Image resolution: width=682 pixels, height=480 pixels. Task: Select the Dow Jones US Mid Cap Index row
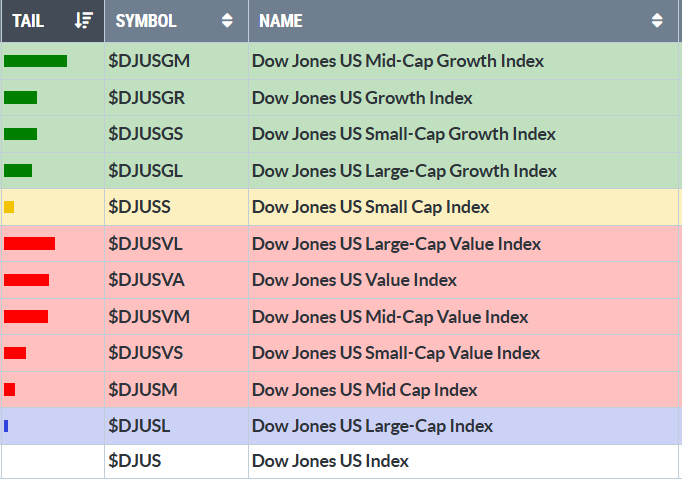(x=365, y=390)
